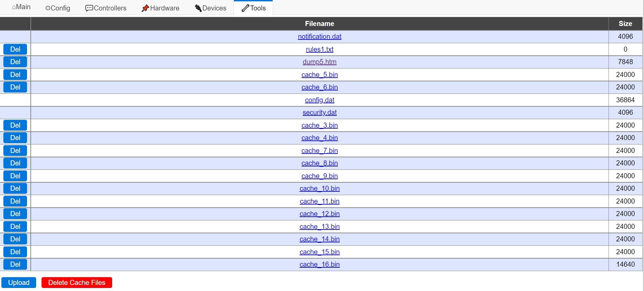This screenshot has width=644, height=291.
Task: Switch to the Config tab
Action: pos(58,8)
